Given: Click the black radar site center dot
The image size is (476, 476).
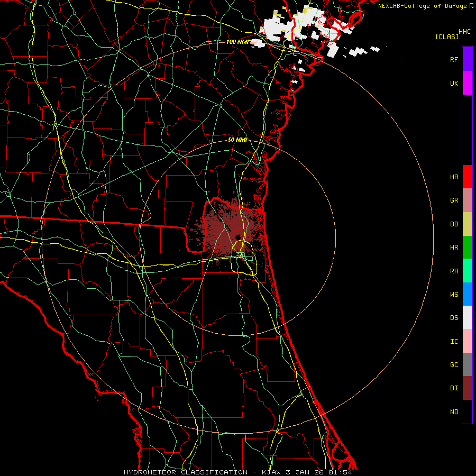Looking at the screenshot, I should point(237,237).
